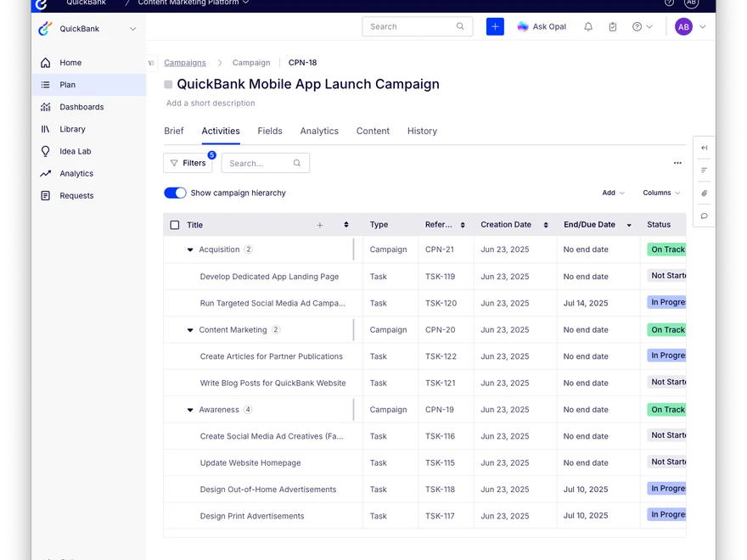Click the campaign status color square
This screenshot has height=560, width=747.
168,84
